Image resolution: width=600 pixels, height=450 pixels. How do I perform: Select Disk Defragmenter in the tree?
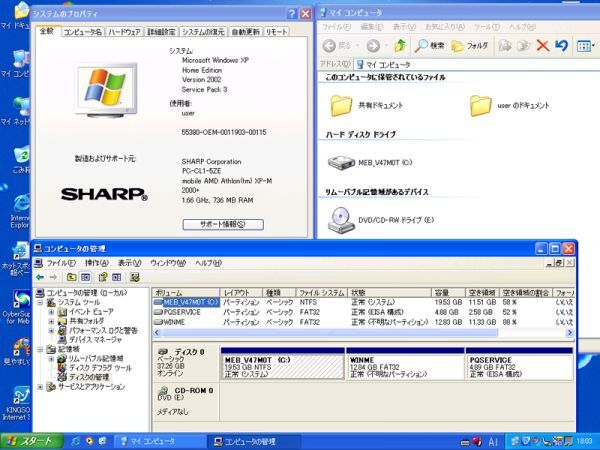[x=100, y=368]
